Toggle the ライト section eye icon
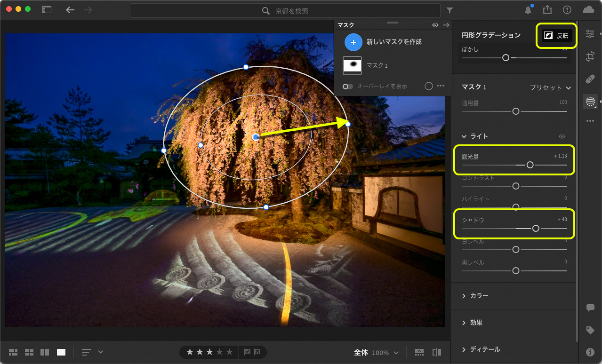 click(562, 136)
